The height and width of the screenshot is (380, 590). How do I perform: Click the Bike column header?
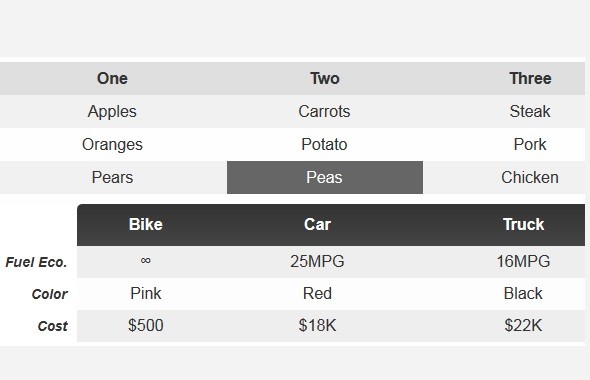146,225
